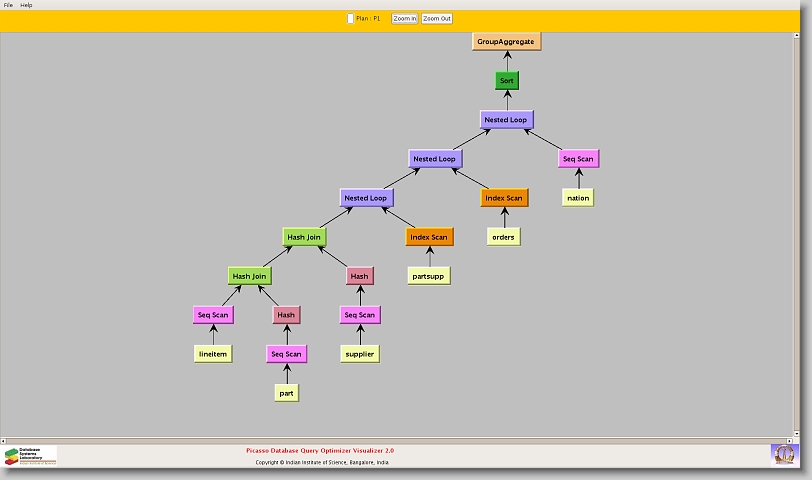Image resolution: width=812 pixels, height=480 pixels.
Task: Click the white Plan P1 color box
Action: point(350,18)
